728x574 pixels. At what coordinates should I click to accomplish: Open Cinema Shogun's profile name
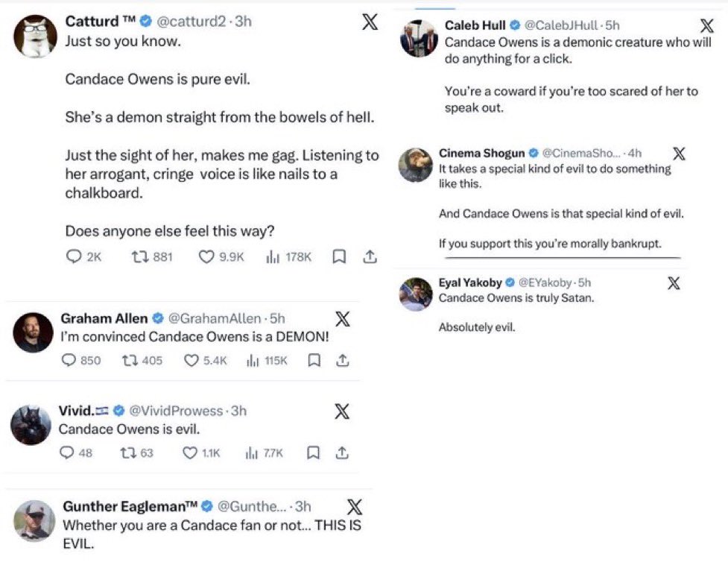(481, 153)
